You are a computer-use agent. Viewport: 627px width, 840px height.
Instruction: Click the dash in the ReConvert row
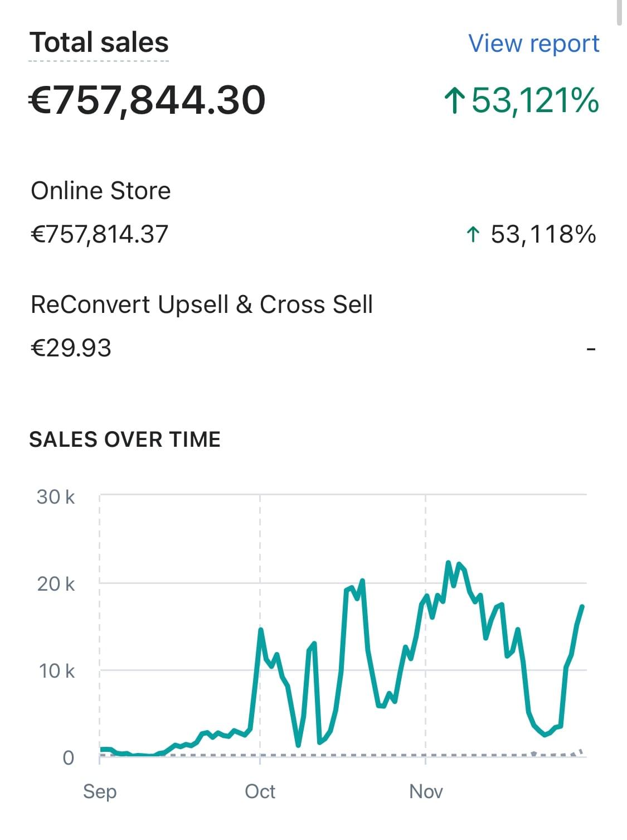click(x=591, y=350)
